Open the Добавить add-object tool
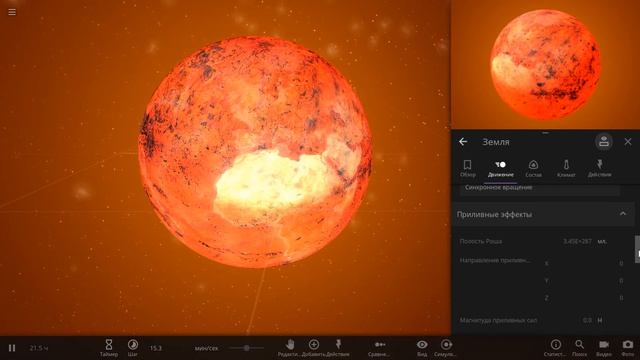640x360 pixels. (313, 348)
